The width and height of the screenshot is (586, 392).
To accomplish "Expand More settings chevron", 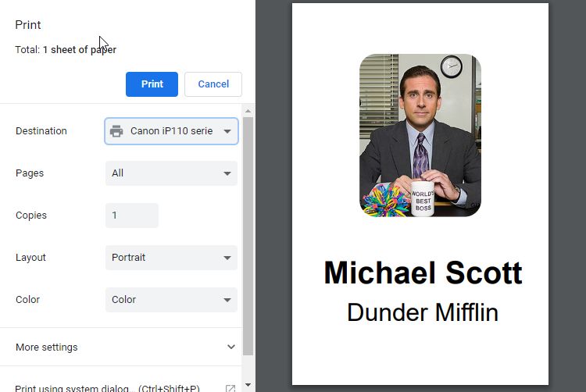I will (x=231, y=347).
